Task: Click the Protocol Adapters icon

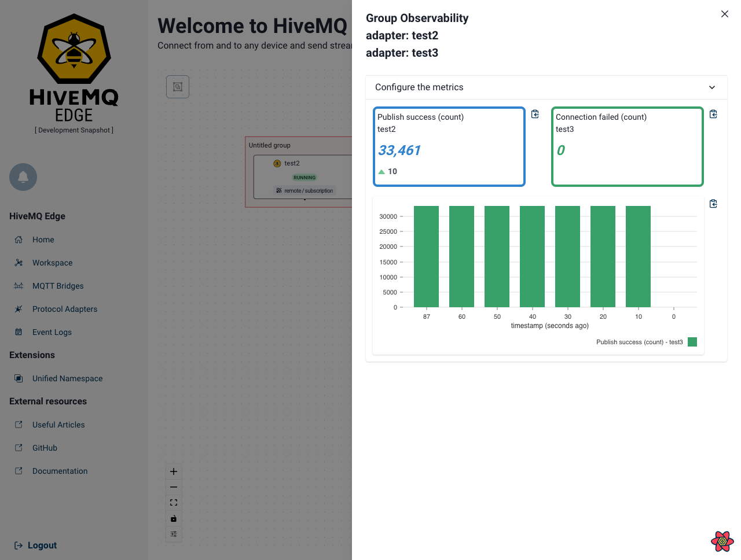Action: tap(19, 309)
